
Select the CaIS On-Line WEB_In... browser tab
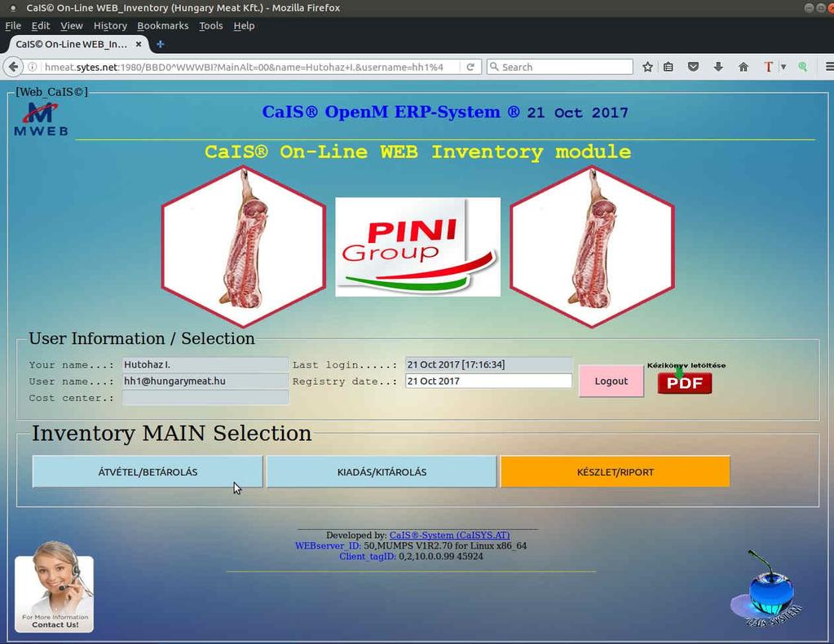tap(72, 44)
